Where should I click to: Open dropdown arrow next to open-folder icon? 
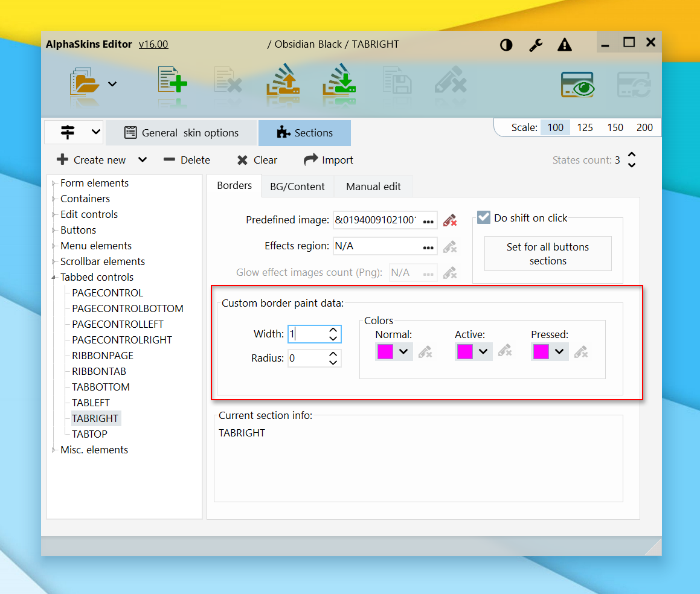[x=112, y=84]
